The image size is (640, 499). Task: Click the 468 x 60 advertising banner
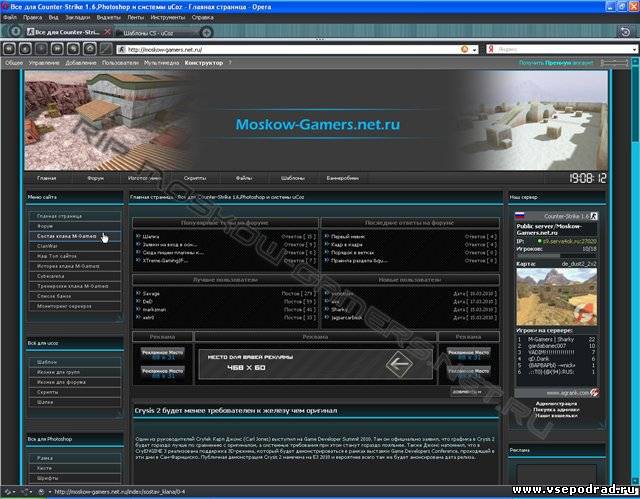pyautogui.click(x=316, y=364)
